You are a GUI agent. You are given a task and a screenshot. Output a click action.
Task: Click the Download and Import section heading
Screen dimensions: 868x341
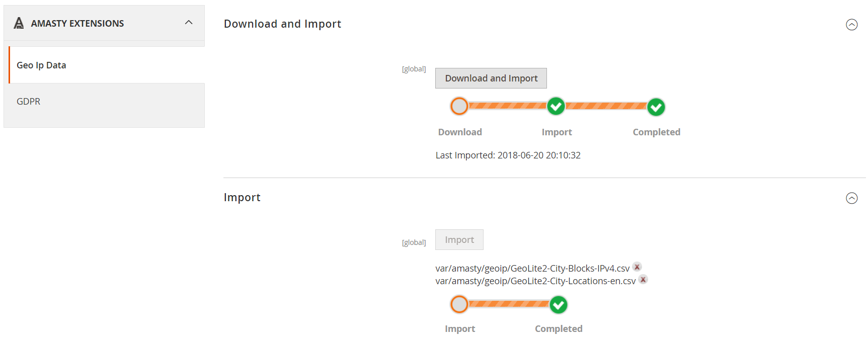(282, 24)
